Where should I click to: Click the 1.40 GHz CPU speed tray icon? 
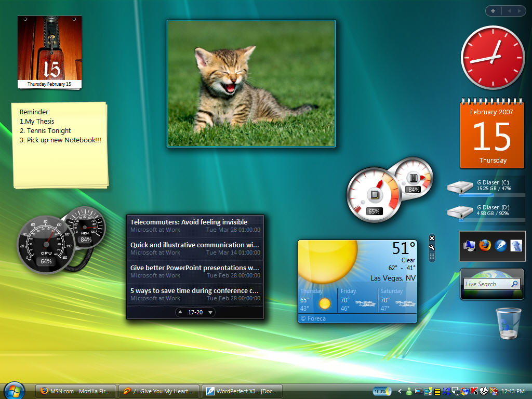[446, 391]
